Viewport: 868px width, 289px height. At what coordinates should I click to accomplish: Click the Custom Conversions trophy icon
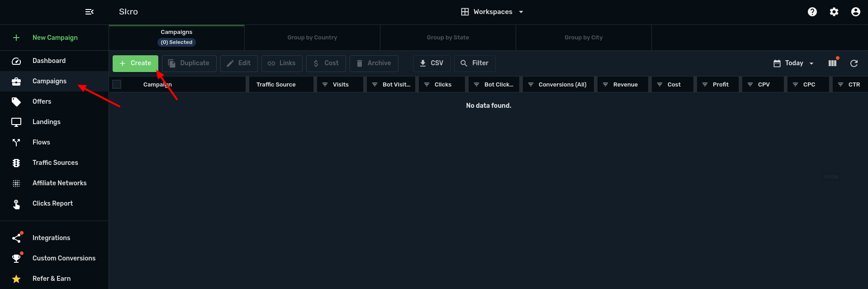(16, 259)
